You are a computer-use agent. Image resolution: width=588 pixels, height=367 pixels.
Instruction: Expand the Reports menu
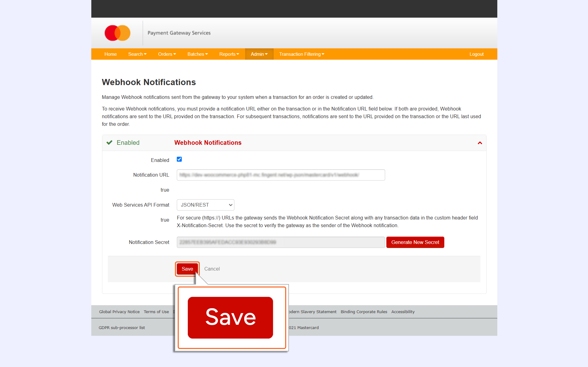(x=229, y=54)
